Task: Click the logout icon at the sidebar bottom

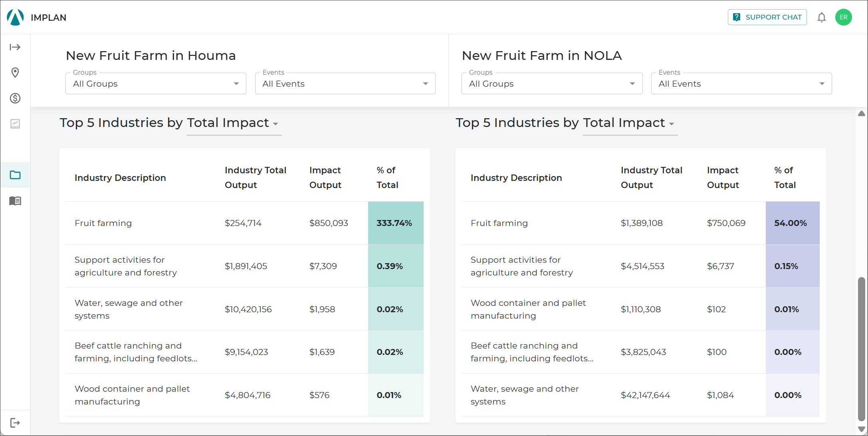Action: 15,423
